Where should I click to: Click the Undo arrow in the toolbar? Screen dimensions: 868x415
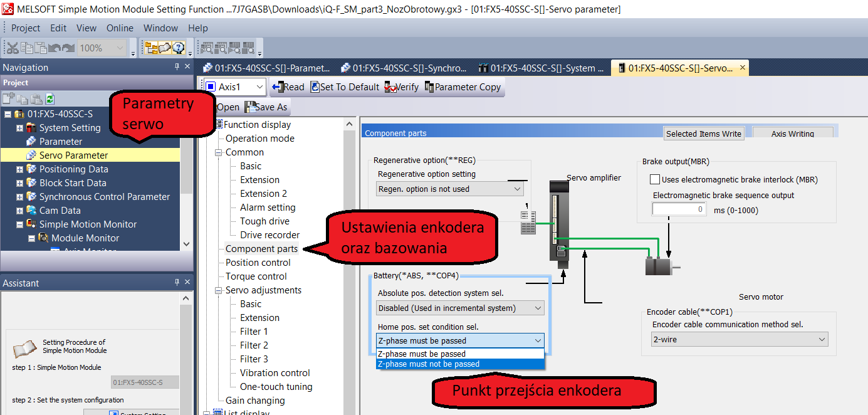[x=55, y=48]
